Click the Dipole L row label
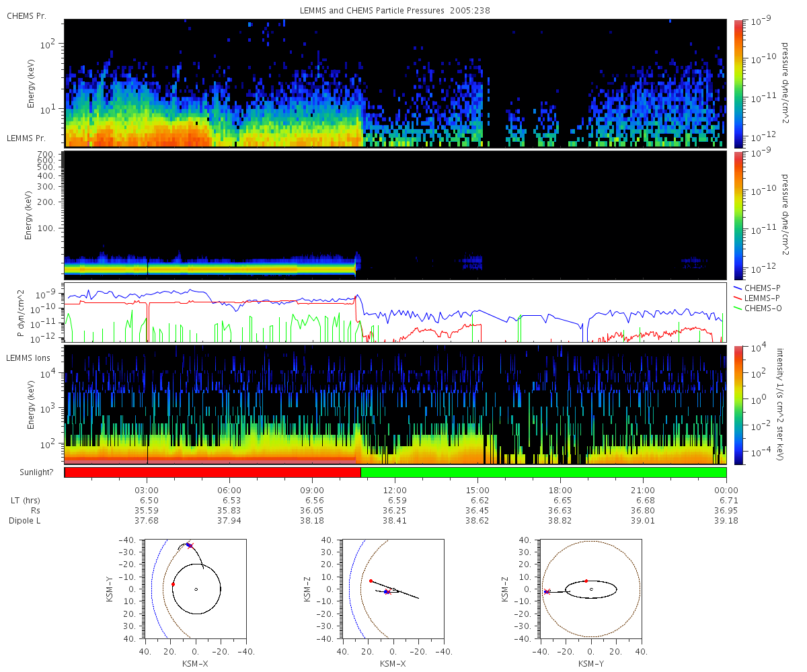The height and width of the screenshot is (672, 807). pos(26,521)
